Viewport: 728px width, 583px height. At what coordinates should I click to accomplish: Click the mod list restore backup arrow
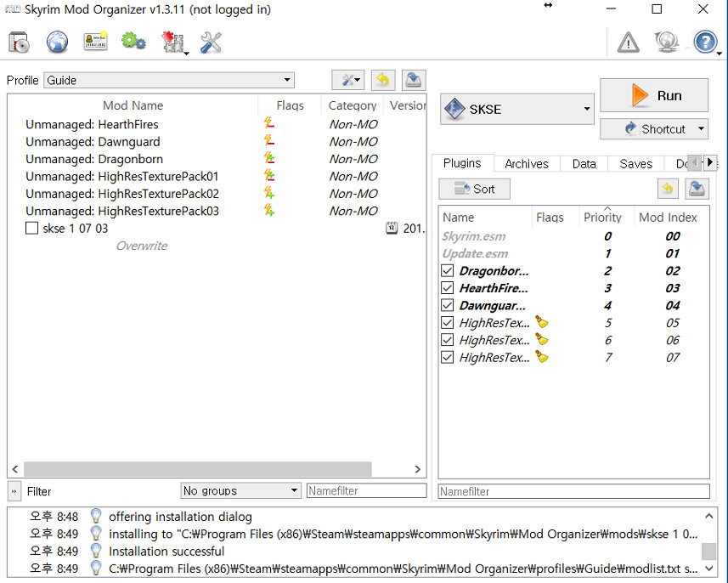[x=383, y=81]
